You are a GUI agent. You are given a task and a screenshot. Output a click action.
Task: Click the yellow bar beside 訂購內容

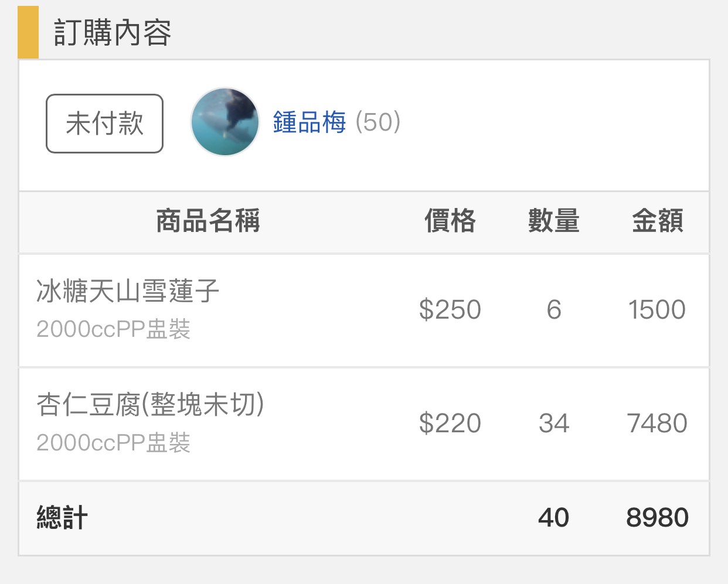click(x=28, y=32)
